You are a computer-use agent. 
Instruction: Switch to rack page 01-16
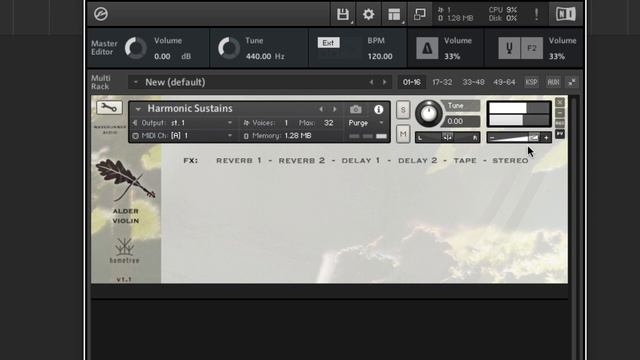point(411,82)
